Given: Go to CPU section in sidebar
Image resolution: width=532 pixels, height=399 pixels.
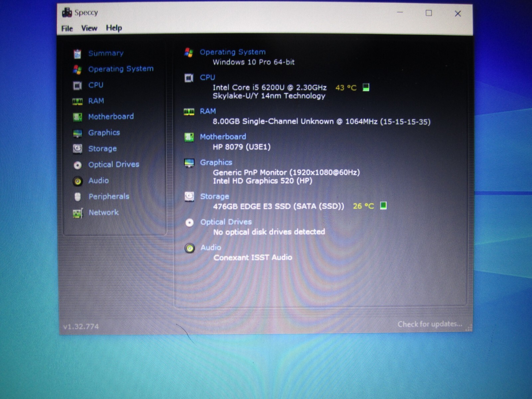Looking at the screenshot, I should click(96, 85).
